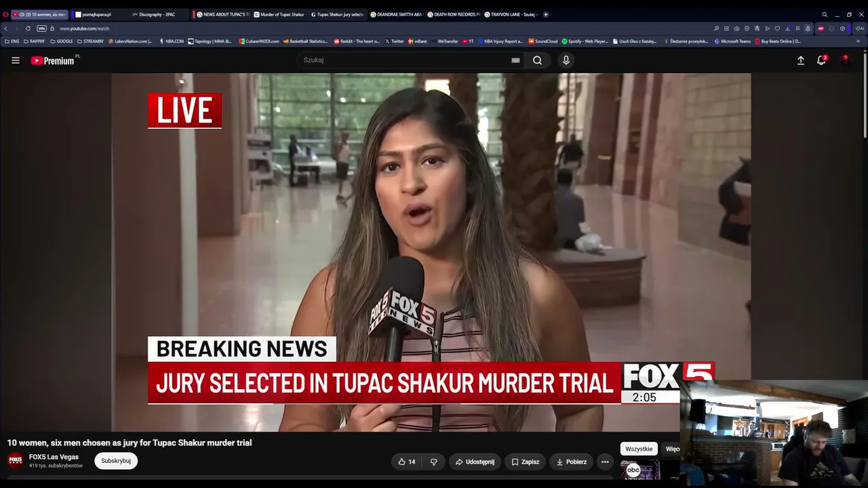Open the Opera main menu icon
The image size is (868, 488).
tap(5, 14)
